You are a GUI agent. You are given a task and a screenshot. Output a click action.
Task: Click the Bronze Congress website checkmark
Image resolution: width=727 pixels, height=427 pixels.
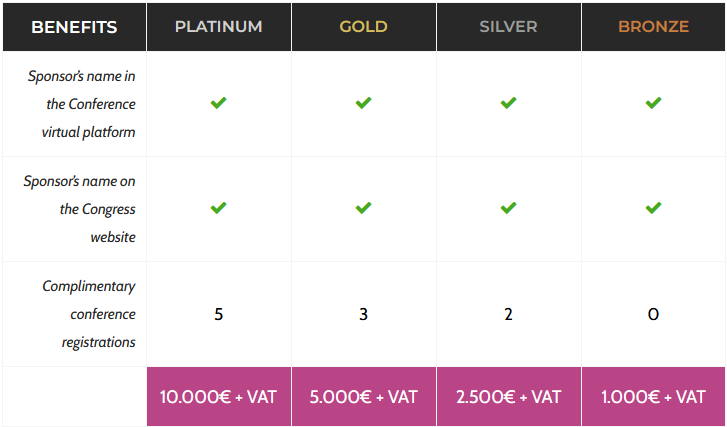click(x=653, y=208)
